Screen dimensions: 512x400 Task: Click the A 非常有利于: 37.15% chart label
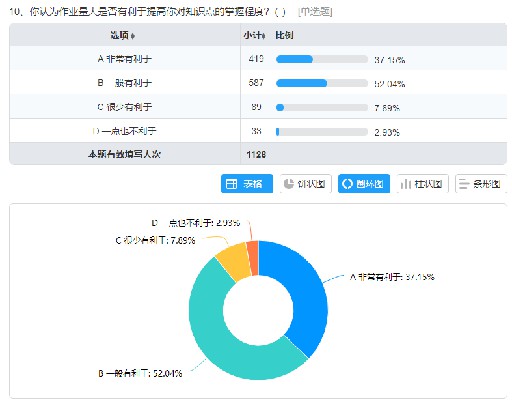tap(392, 277)
